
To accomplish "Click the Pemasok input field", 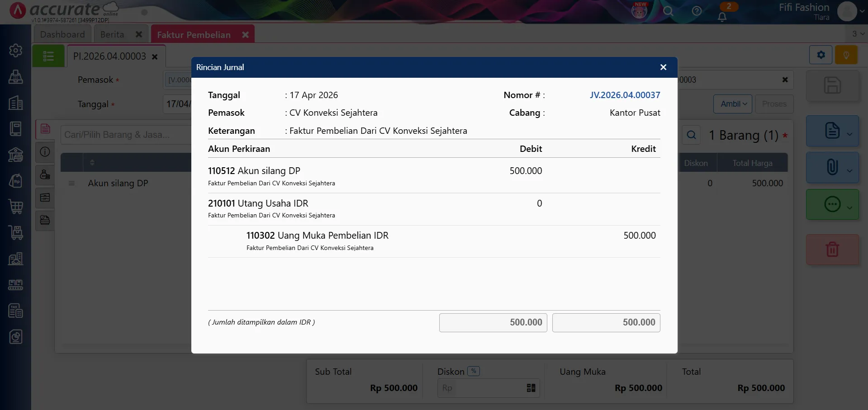I will click(x=177, y=80).
